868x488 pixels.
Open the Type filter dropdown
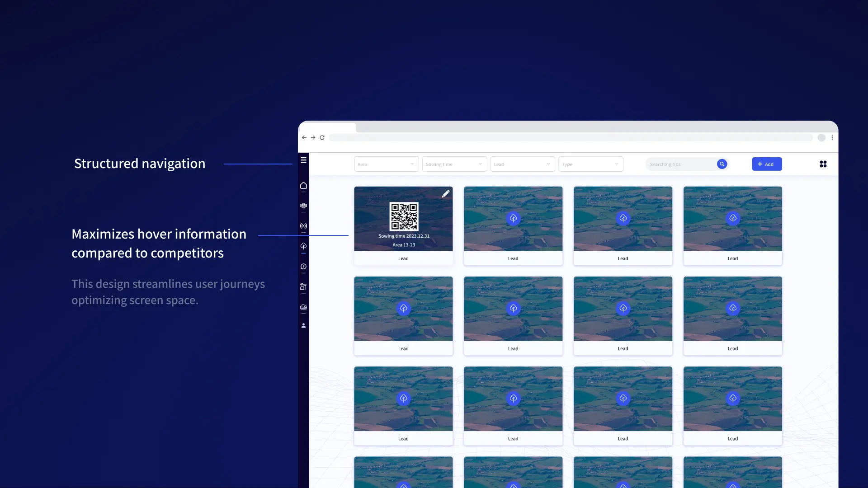pos(590,164)
